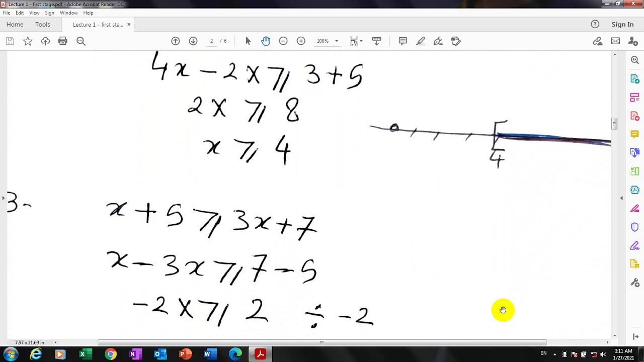The width and height of the screenshot is (644, 362).
Task: Open More Tools wrench in right pane
Action: click(635, 283)
